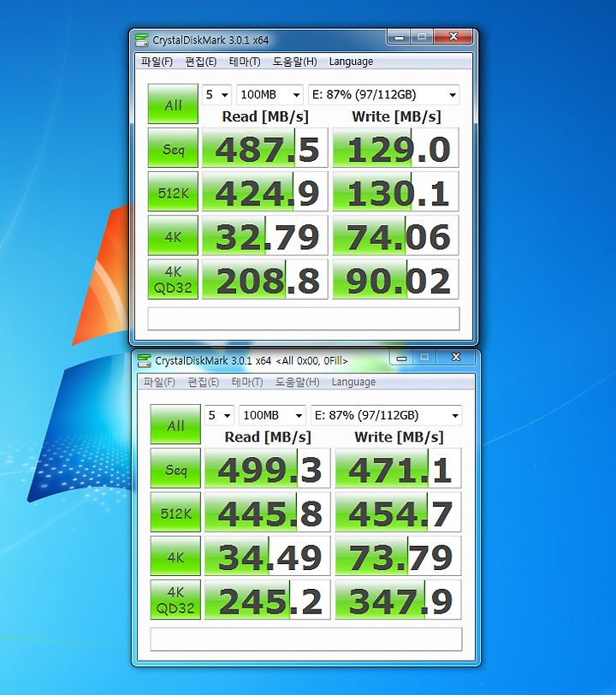
Task: Minimize the top CrystalDiskMark window
Action: [x=399, y=37]
